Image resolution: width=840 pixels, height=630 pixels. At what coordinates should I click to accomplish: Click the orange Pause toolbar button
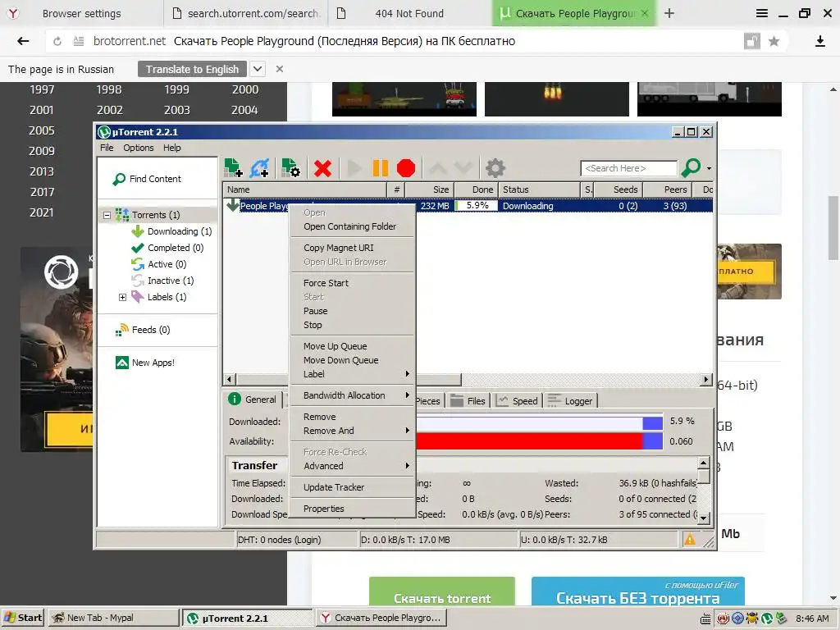tap(381, 168)
